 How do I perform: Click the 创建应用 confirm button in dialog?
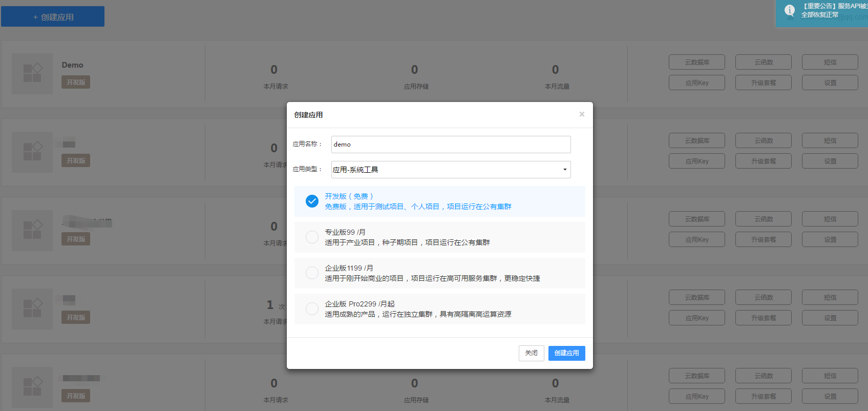tap(566, 353)
